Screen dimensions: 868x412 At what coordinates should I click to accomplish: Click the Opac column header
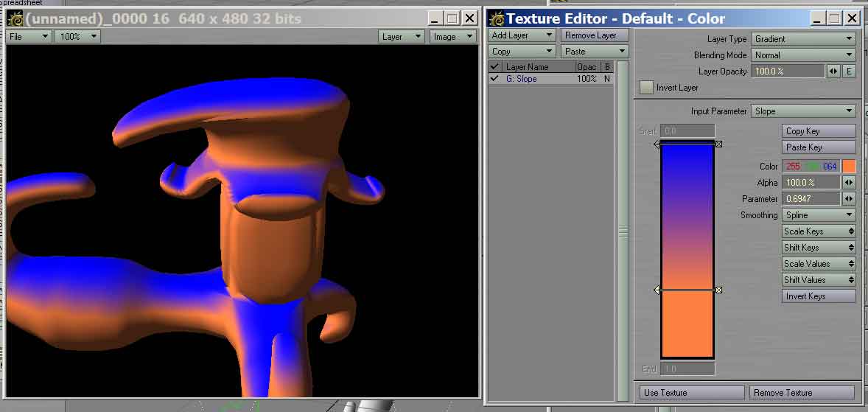587,67
